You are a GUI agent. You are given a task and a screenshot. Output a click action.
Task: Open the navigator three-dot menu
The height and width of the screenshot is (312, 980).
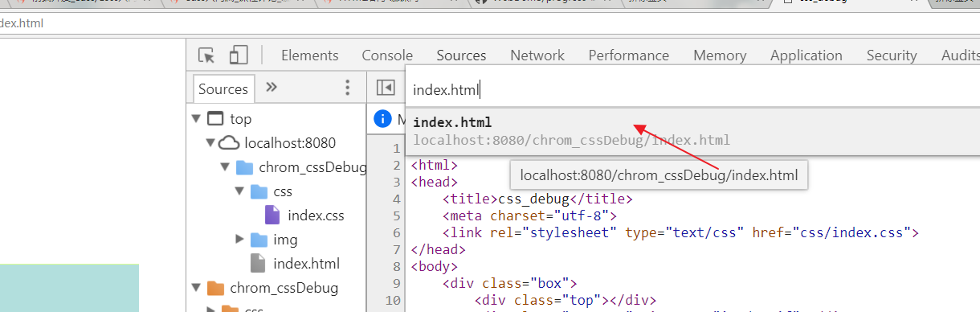pos(348,88)
